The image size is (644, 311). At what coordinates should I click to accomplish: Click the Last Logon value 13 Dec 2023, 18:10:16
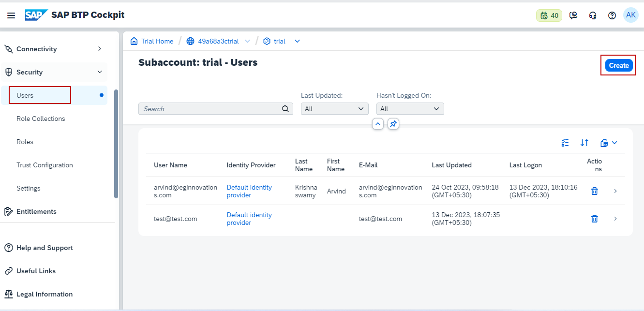pos(543,191)
